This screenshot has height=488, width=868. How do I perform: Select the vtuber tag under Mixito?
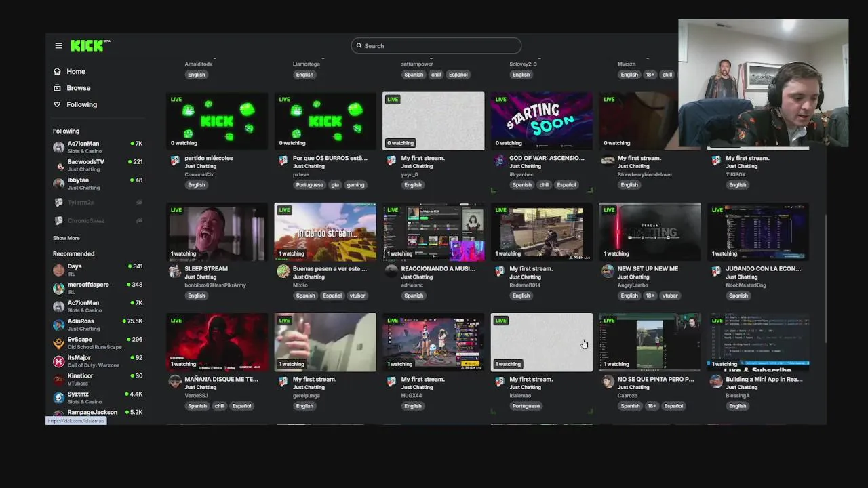click(x=357, y=296)
